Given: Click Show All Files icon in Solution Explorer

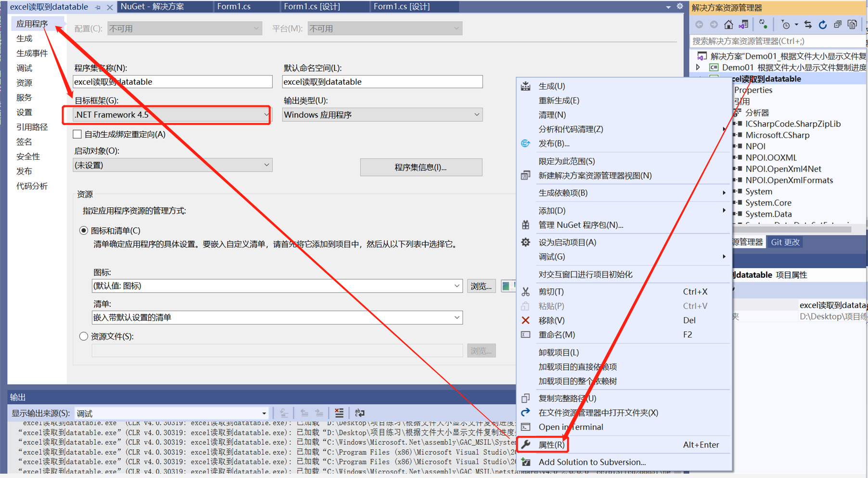Looking at the screenshot, I should [852, 25].
